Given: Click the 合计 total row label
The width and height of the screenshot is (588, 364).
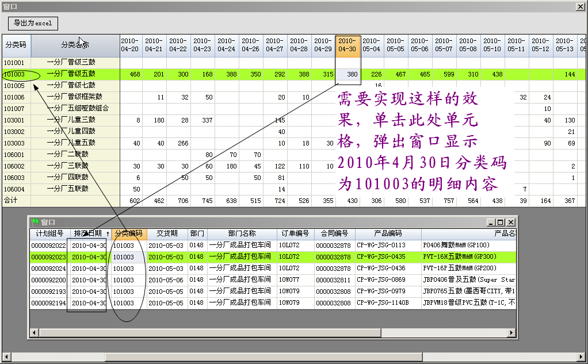Looking at the screenshot, I should tap(11, 201).
